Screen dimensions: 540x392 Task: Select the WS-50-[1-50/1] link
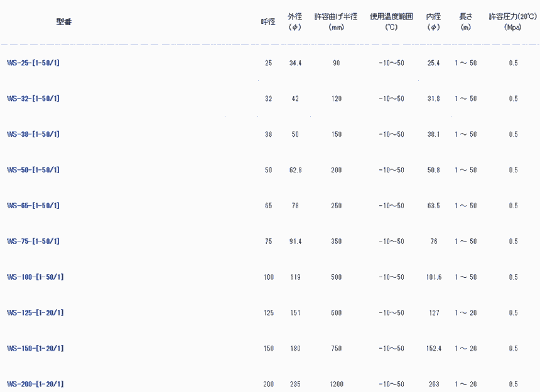coord(33,170)
